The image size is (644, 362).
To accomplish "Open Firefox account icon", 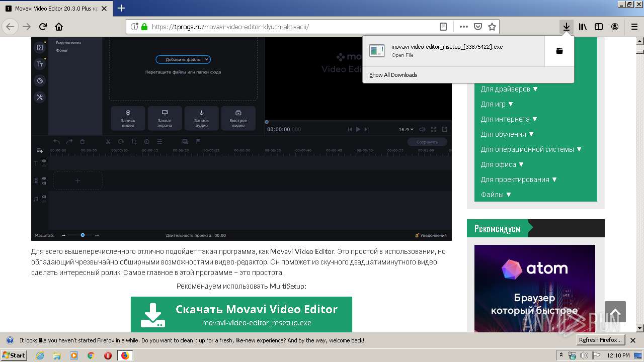I will point(615,27).
